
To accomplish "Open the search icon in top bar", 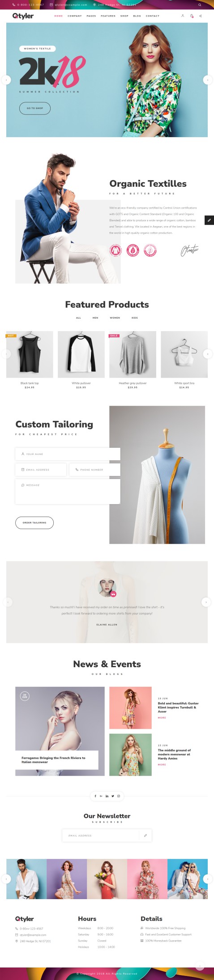I will pyautogui.click(x=200, y=4).
